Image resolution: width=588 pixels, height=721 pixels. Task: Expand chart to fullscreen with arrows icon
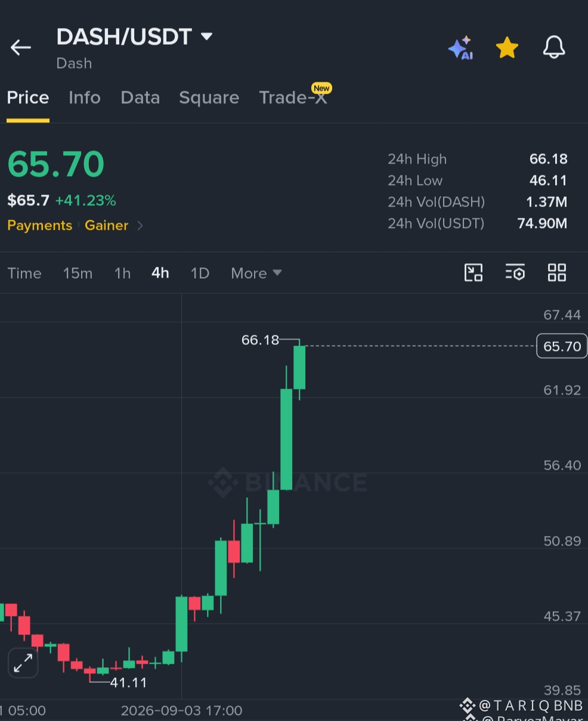click(x=23, y=663)
